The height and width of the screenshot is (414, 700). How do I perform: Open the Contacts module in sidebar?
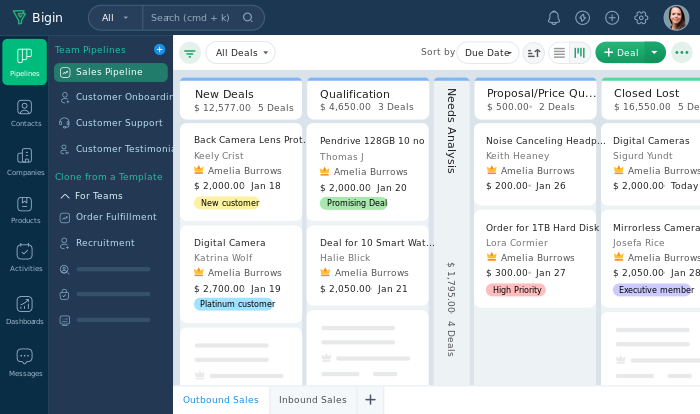[x=25, y=113]
